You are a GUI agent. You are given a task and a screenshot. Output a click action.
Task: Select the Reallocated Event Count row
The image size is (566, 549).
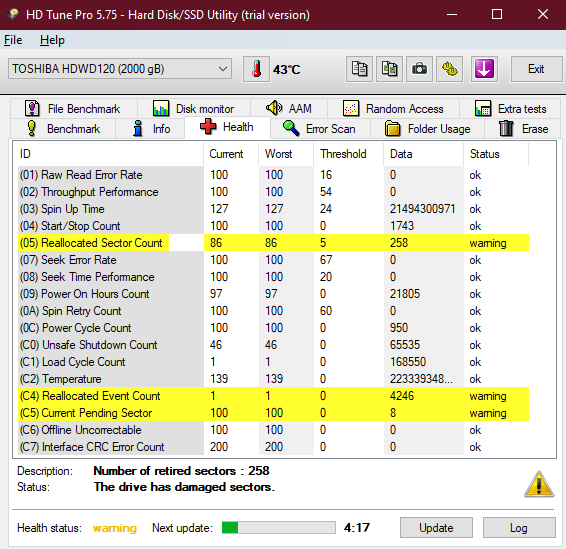tap(273, 396)
